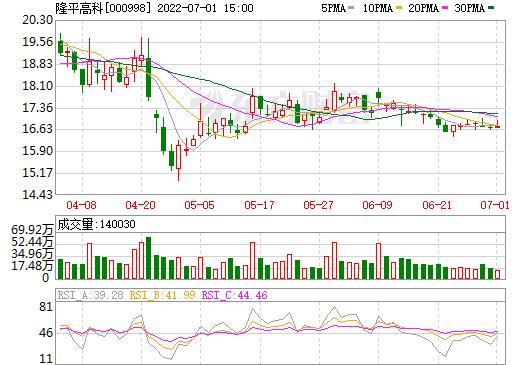Select the 05-05 date axis label
The image size is (520, 365).
[x=199, y=205]
